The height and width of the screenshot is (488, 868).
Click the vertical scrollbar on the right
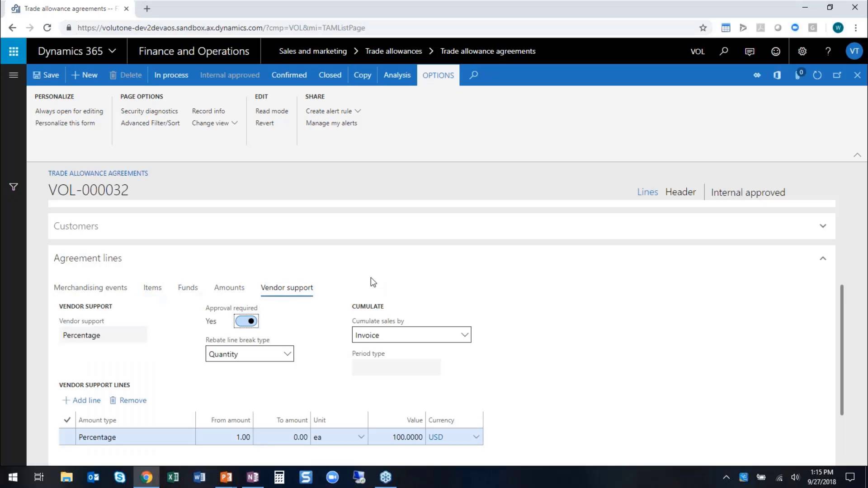pos(841,349)
